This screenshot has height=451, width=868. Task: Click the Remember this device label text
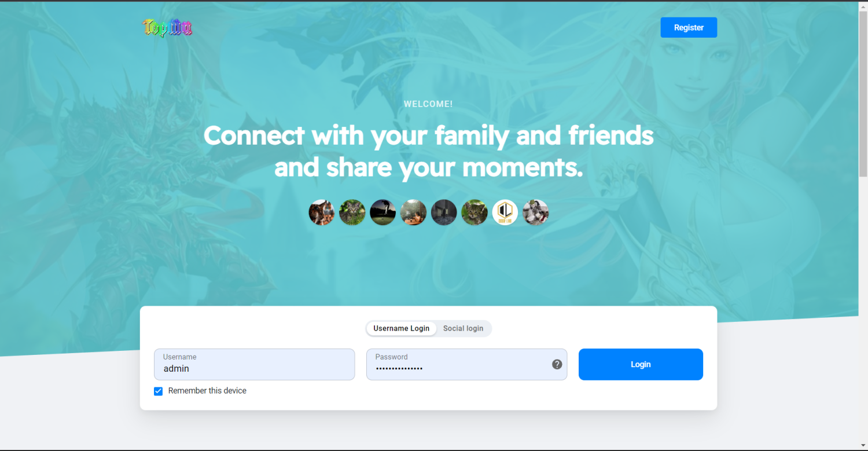pos(207,391)
